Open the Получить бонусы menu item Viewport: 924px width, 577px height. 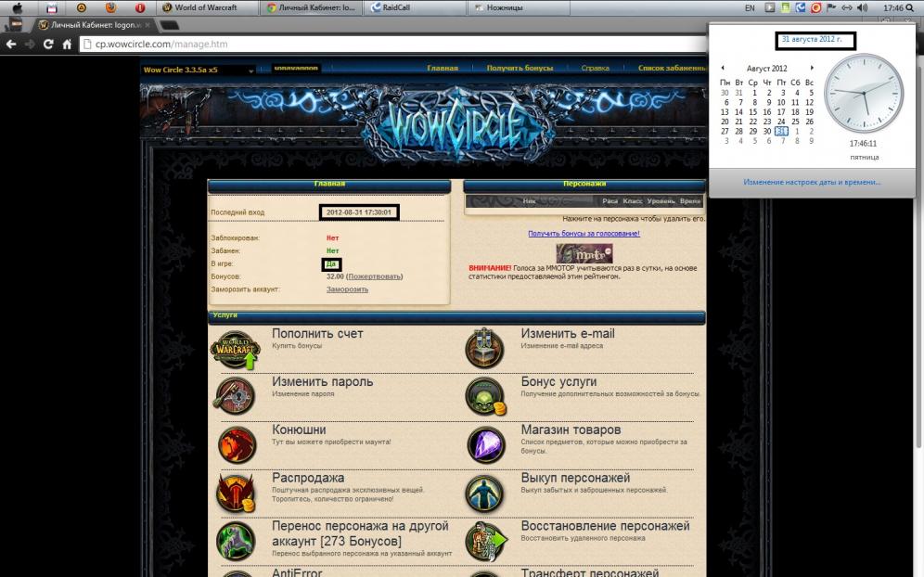tap(520, 69)
